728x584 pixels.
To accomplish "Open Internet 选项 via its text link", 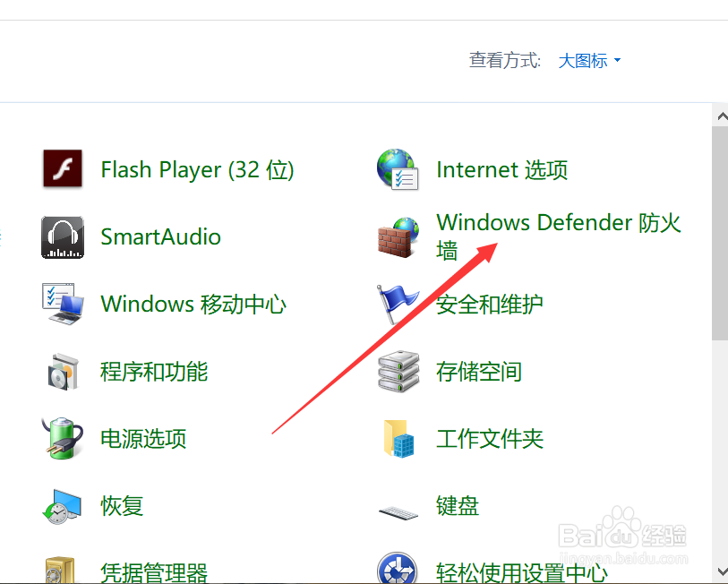I will 501,169.
